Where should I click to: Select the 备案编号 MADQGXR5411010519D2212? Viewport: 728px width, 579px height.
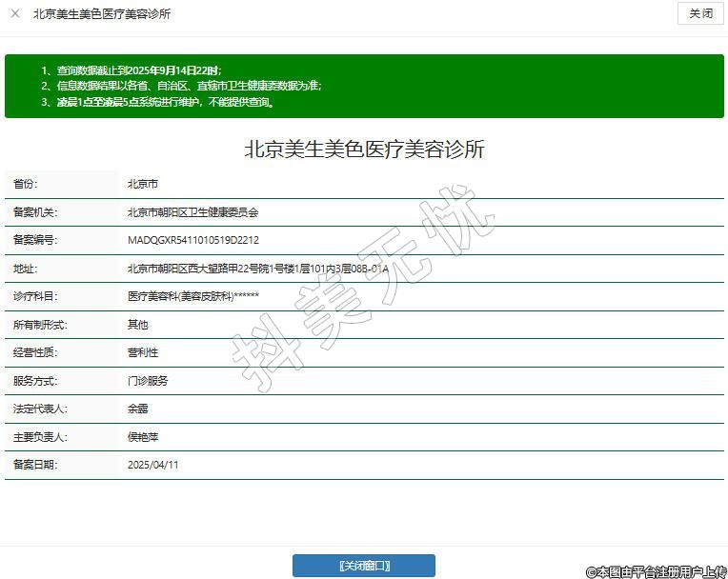(192, 240)
